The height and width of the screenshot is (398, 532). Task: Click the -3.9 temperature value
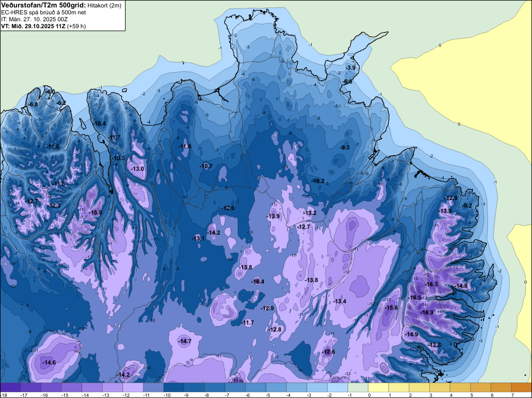(x=351, y=68)
